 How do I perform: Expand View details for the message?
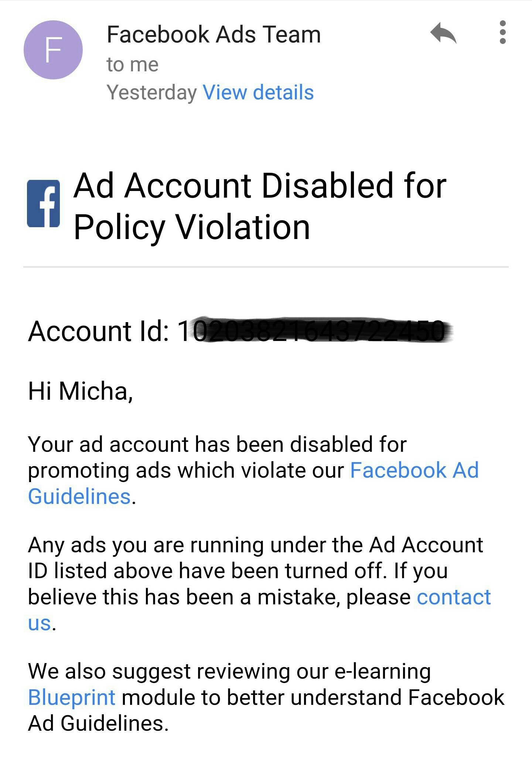tap(258, 92)
